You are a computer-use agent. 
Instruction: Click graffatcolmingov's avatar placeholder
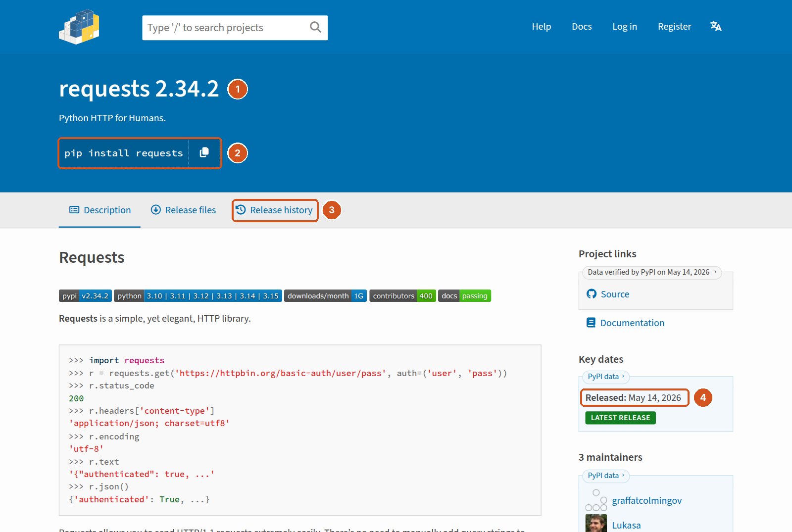(596, 500)
